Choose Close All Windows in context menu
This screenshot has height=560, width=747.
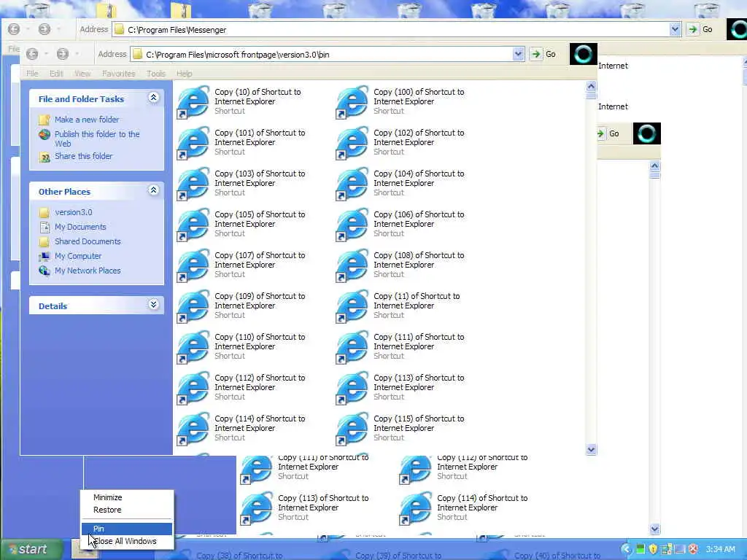(127, 541)
